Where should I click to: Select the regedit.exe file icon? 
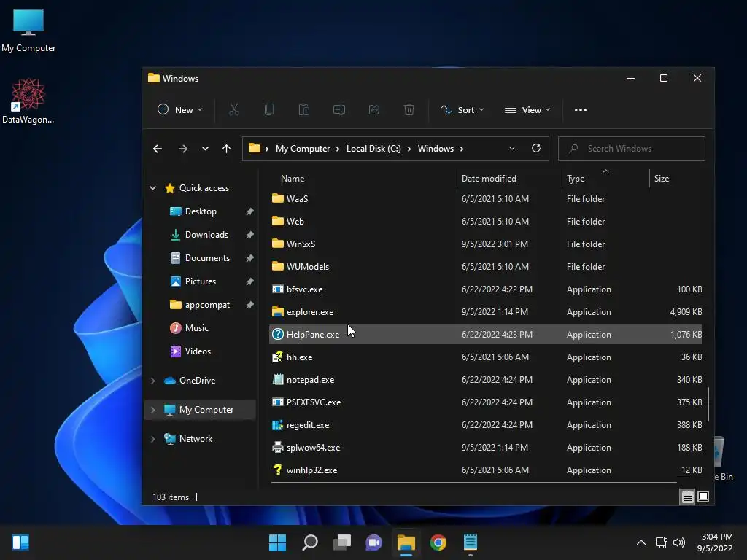[x=277, y=425]
